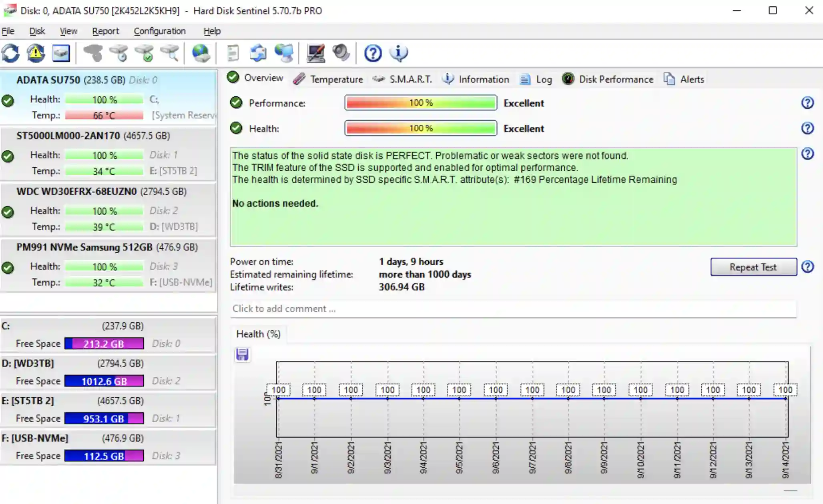Select the ADATA SU750 disk entry
The image size is (823, 504).
tap(108, 97)
